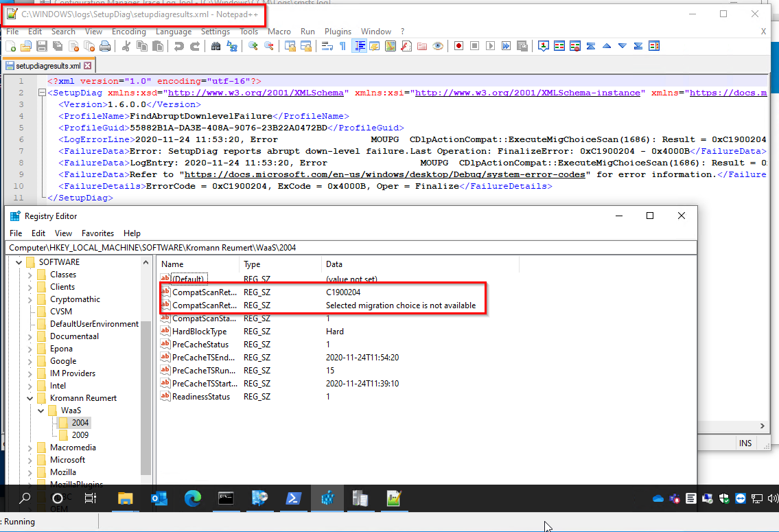Click the Cut scissors icon in Notepad++
This screenshot has width=779, height=532.
click(x=126, y=46)
